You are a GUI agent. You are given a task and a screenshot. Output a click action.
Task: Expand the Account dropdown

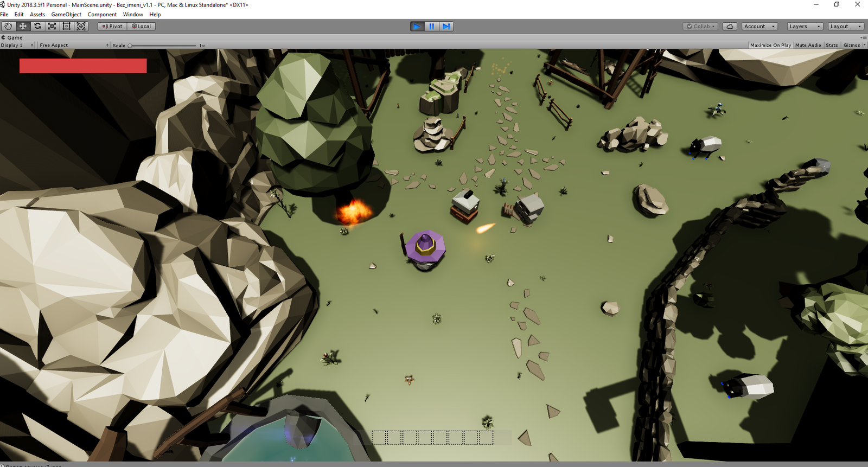click(x=759, y=26)
